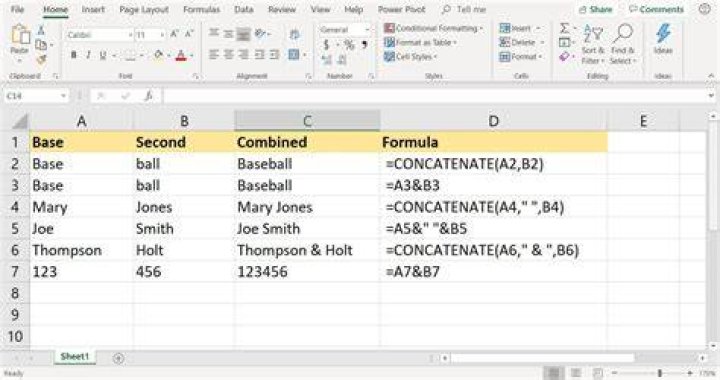Cut selection with scissors icon
The height and width of the screenshot is (380, 720).
41,30
